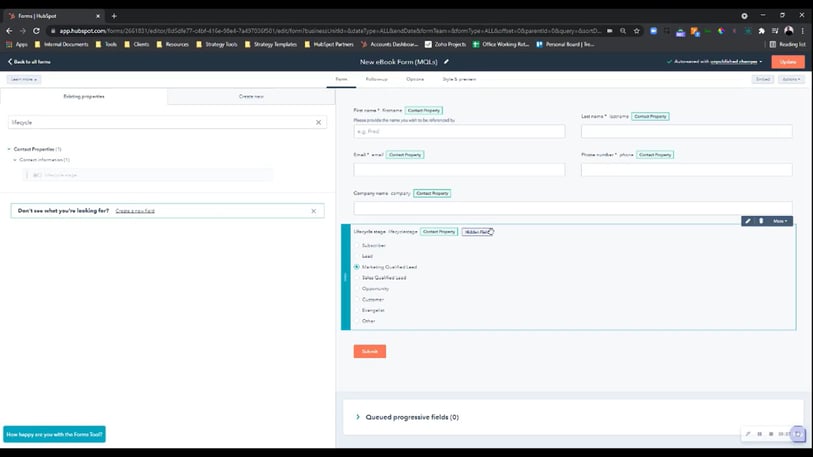
Task: Dismiss the 'Don't see what you're looking for?' banner
Action: 314,211
